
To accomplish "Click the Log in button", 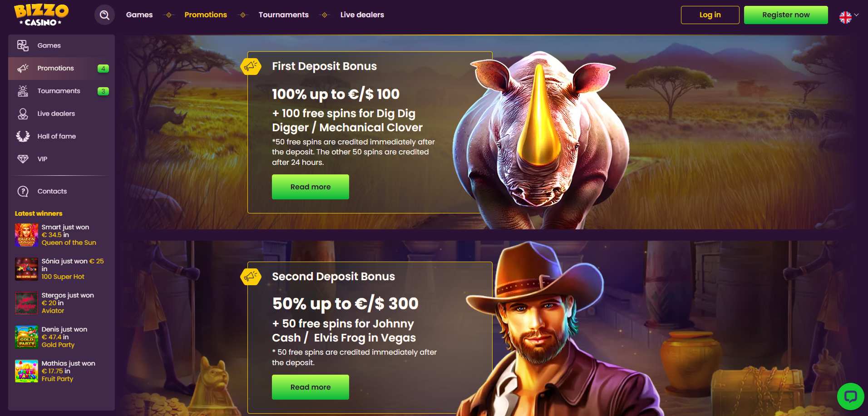I will tap(710, 15).
